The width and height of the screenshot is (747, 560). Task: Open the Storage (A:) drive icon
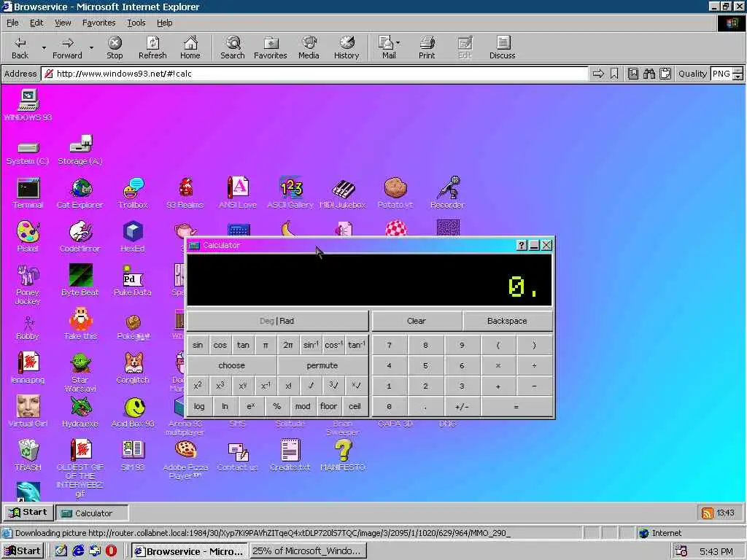tap(80, 150)
